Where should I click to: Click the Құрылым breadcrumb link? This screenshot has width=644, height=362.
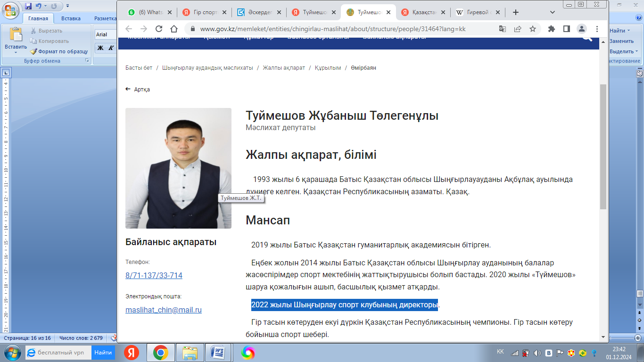coord(328,68)
